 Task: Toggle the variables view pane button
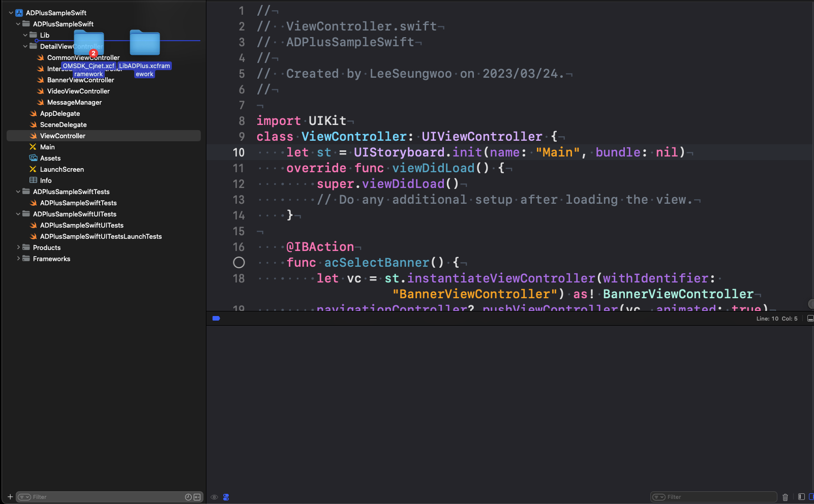[801, 497]
